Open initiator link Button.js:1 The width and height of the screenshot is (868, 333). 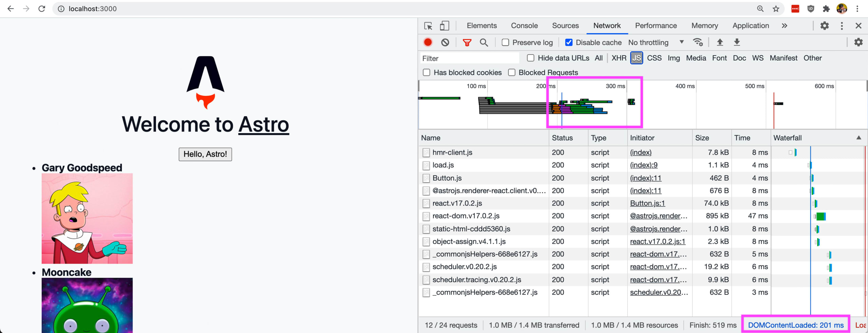click(647, 203)
